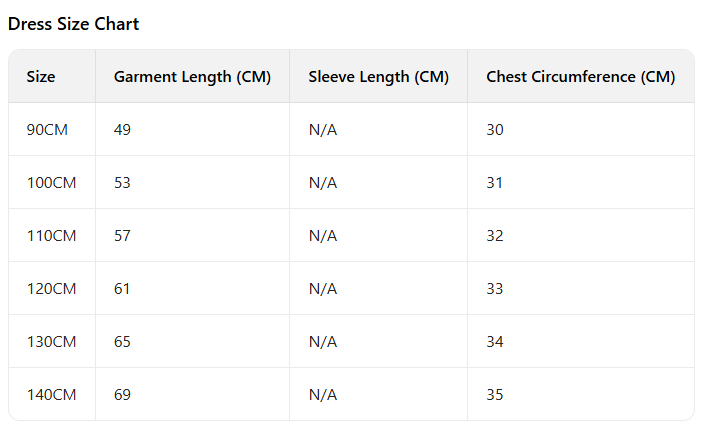
Task: Select chest circumference value 30
Action: coord(495,130)
